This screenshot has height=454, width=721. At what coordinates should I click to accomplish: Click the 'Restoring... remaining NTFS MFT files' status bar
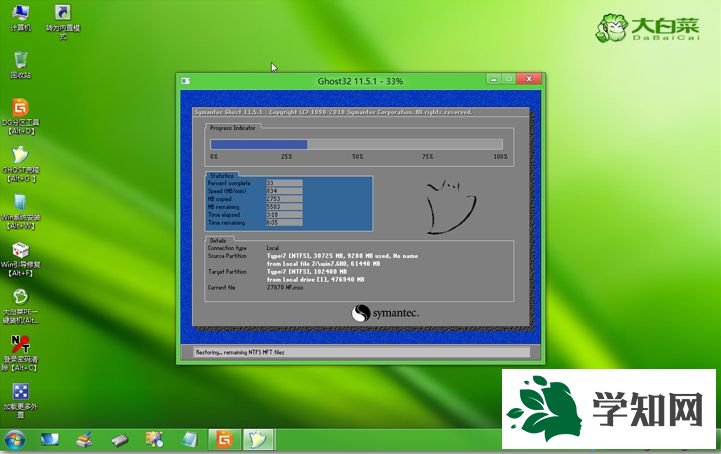(x=361, y=352)
